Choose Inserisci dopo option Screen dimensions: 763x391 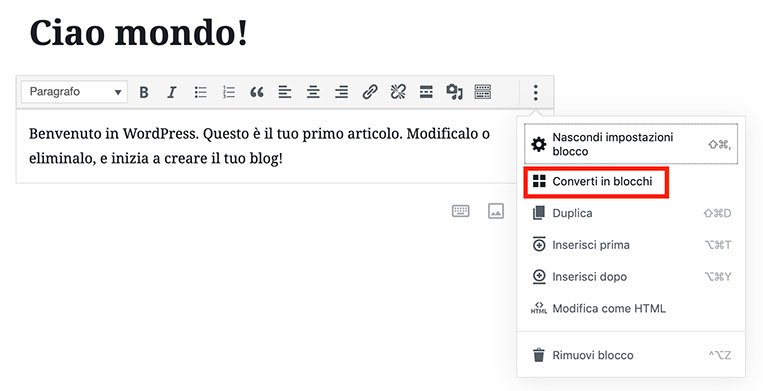[x=631, y=277]
